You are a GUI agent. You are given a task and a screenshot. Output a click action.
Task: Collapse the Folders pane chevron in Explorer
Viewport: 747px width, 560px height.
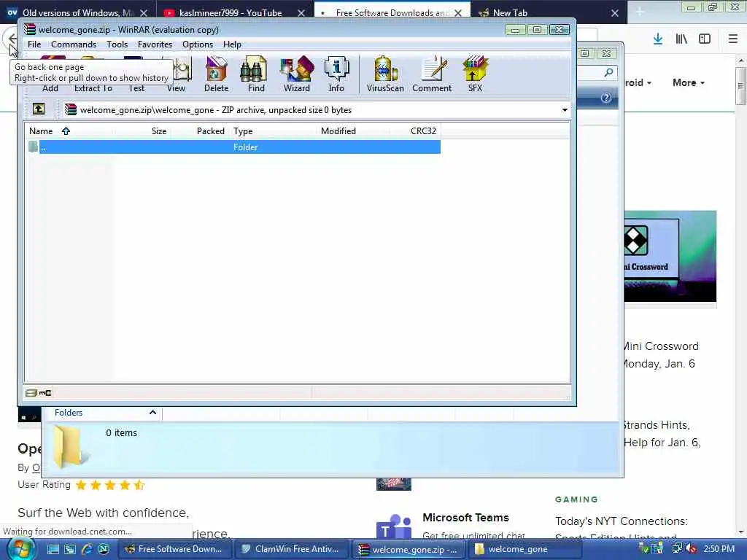(x=152, y=413)
